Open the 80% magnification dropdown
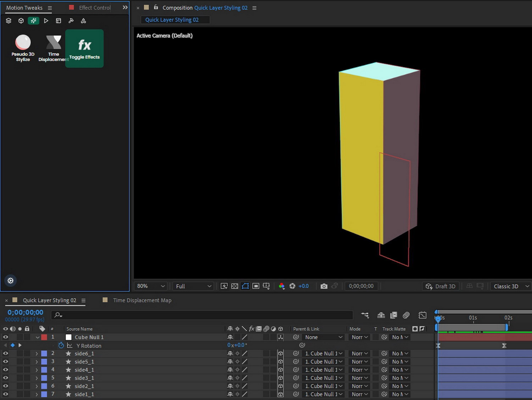The height and width of the screenshot is (400, 532). pos(151,286)
